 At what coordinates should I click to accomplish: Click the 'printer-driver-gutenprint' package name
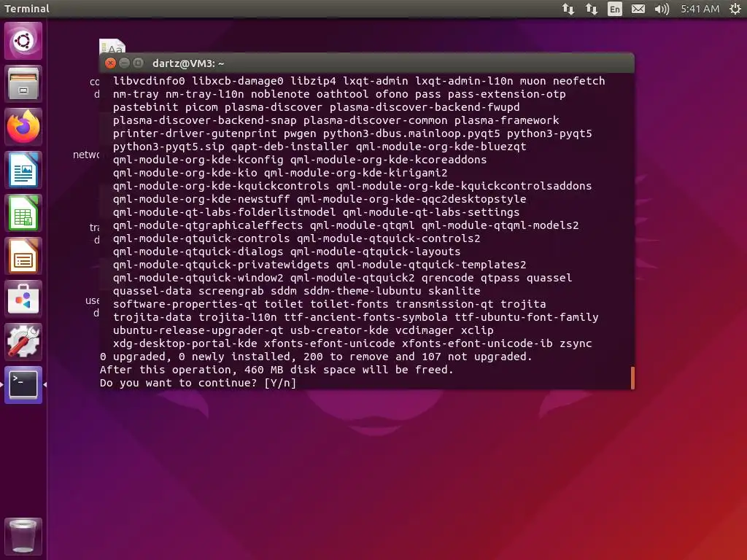coord(195,133)
